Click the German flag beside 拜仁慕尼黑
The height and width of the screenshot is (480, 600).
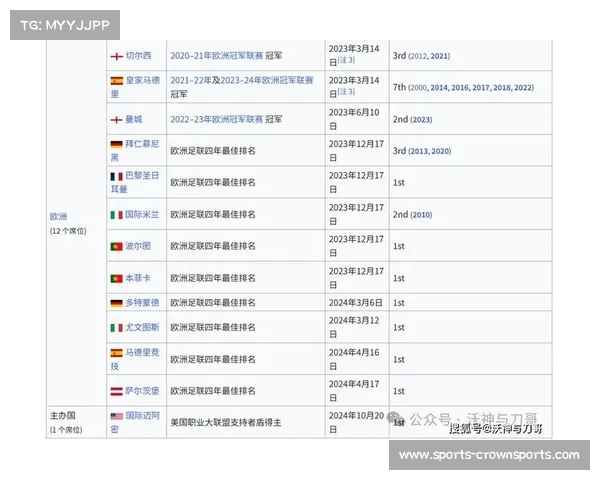(x=116, y=144)
